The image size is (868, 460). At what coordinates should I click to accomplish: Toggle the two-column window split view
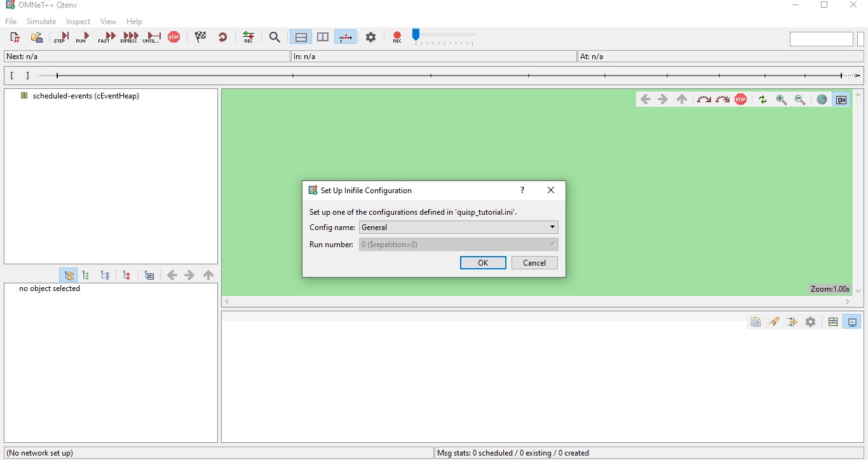(322, 37)
